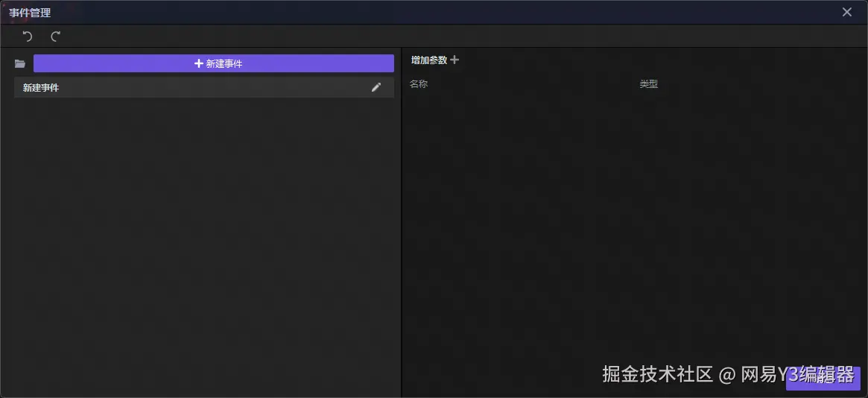Image resolution: width=868 pixels, height=398 pixels.
Task: Click the plus icon next to 增加参数
Action: [x=454, y=60]
